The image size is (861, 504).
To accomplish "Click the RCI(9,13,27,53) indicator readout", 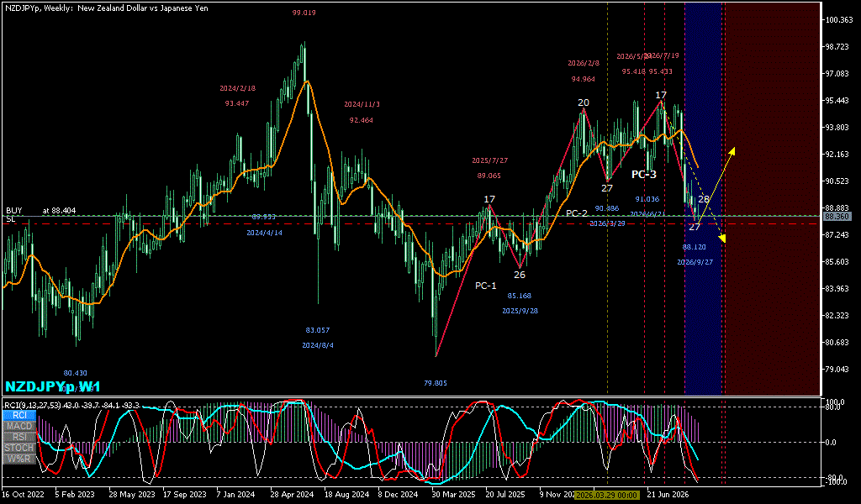I will (72, 406).
